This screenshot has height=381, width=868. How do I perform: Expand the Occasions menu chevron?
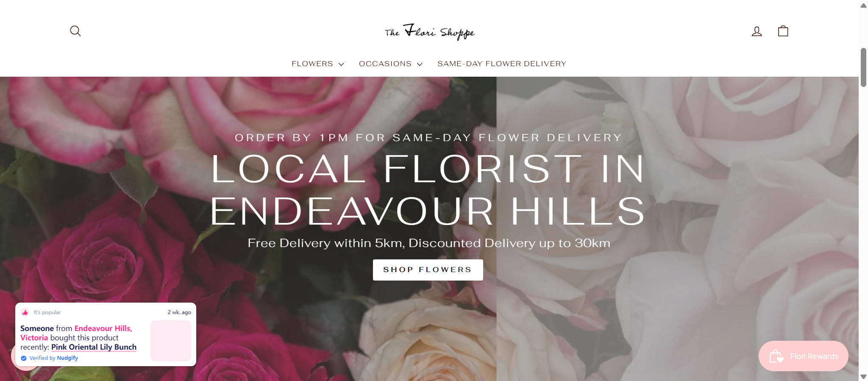tap(420, 64)
